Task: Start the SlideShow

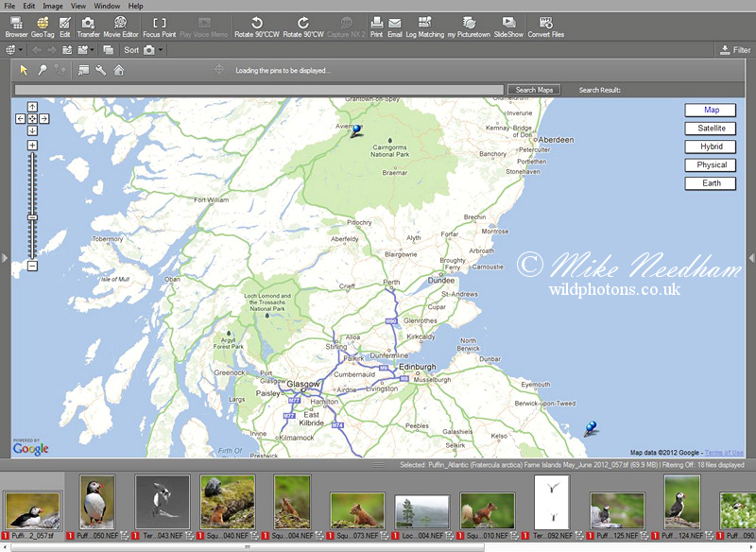Action: click(508, 27)
